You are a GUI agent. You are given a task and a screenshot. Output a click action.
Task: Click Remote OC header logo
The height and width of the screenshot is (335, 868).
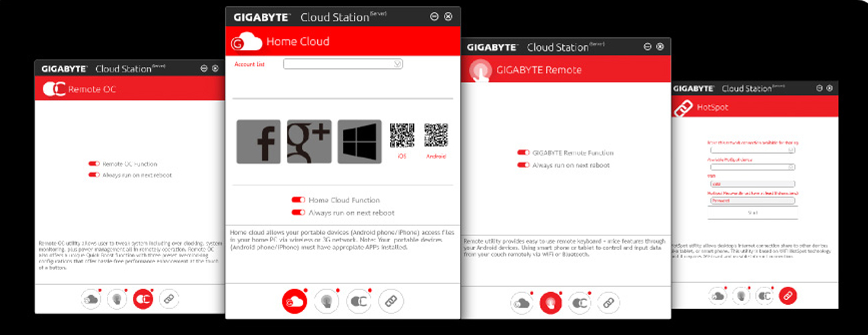(x=54, y=89)
